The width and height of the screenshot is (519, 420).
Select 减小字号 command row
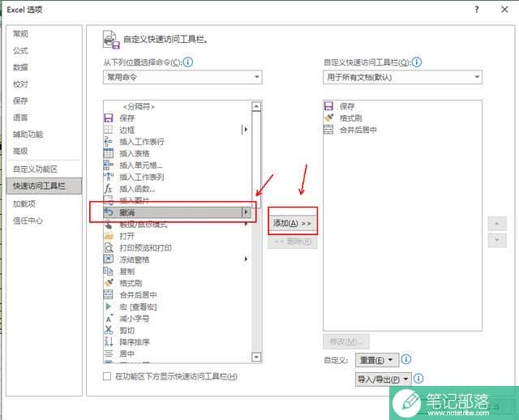point(178,319)
